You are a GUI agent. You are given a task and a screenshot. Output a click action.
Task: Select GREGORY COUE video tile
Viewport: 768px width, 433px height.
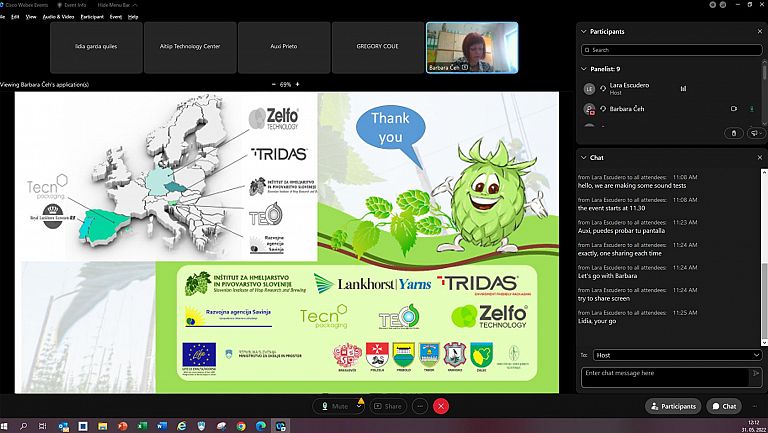click(378, 47)
